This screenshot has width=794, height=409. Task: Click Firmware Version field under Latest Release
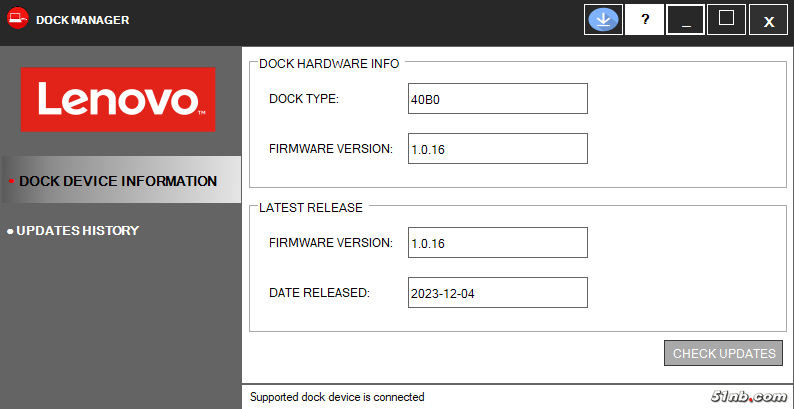click(x=497, y=242)
